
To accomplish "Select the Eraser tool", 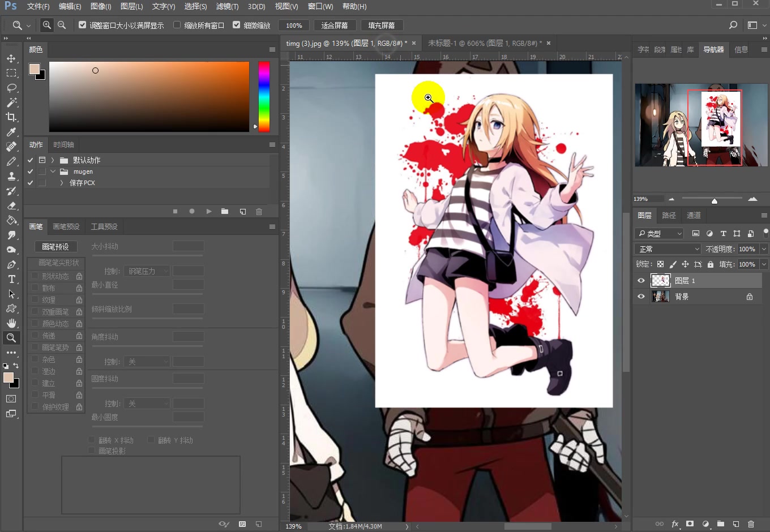I will pos(11,205).
